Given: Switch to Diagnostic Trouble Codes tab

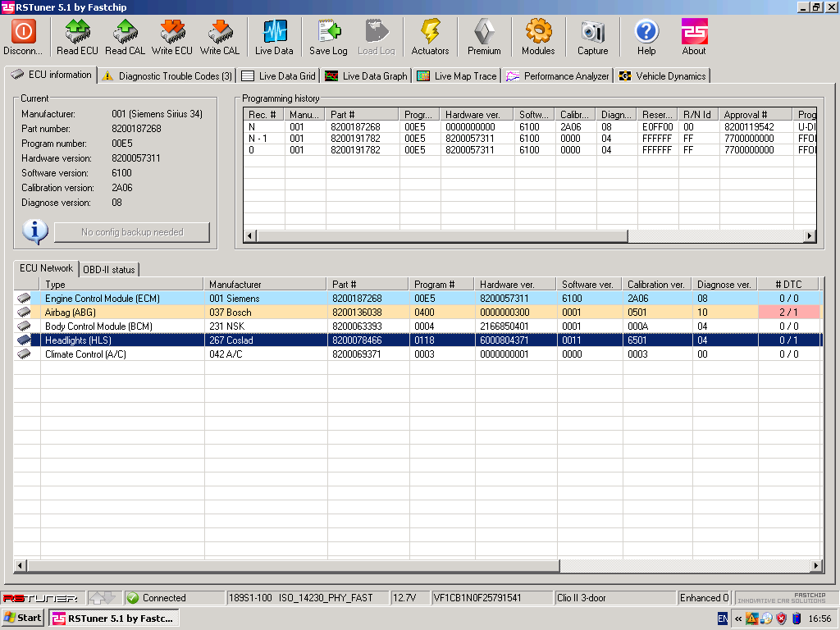Looking at the screenshot, I should (x=167, y=76).
